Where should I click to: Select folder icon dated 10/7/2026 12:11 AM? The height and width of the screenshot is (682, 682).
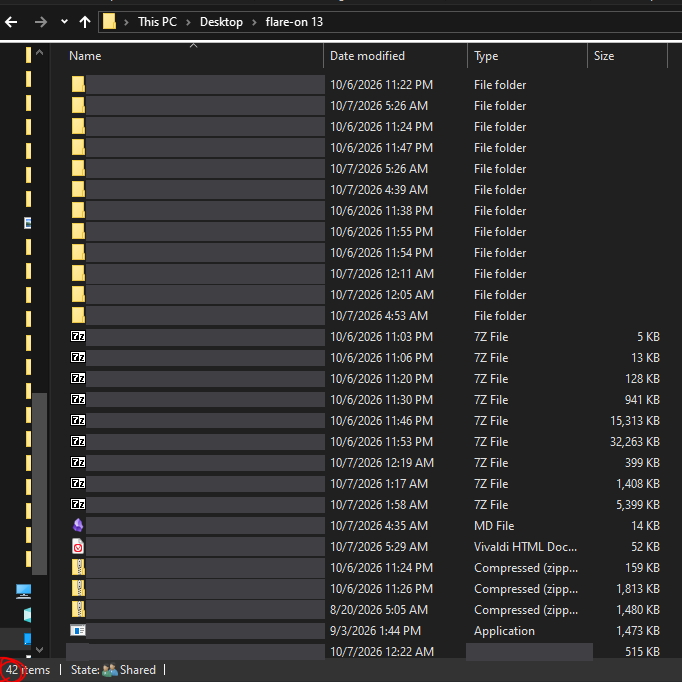(x=78, y=274)
